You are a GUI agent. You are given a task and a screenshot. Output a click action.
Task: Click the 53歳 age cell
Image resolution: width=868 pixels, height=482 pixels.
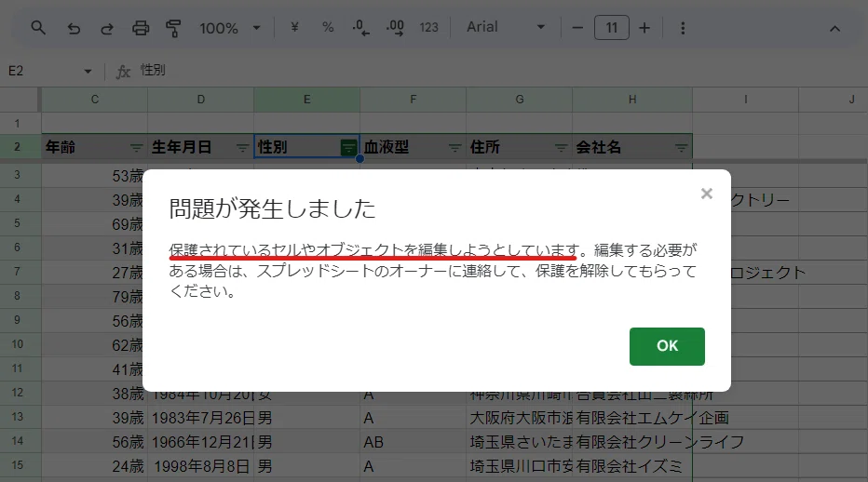tap(95, 176)
